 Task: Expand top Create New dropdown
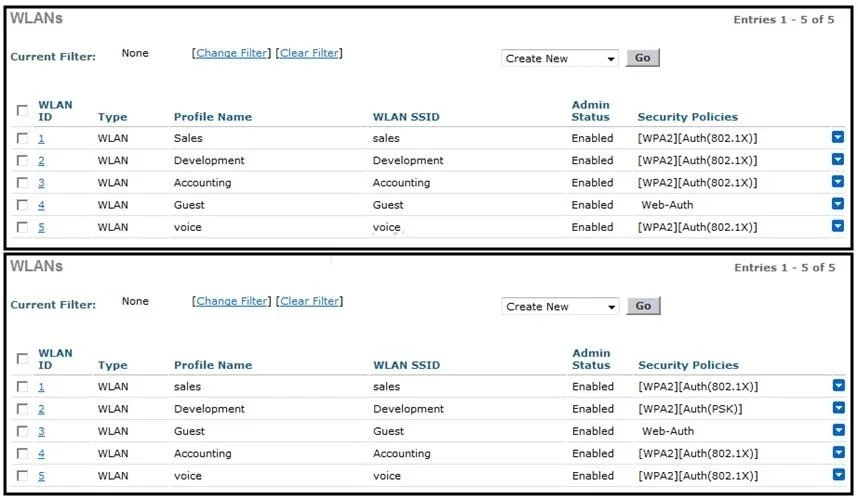[x=560, y=58]
